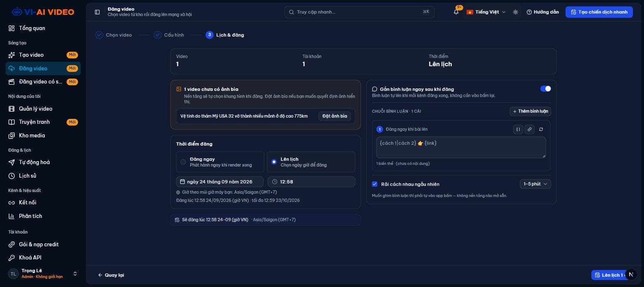Open Đăng video in the sidebar
The image size is (644, 287).
click(43, 68)
